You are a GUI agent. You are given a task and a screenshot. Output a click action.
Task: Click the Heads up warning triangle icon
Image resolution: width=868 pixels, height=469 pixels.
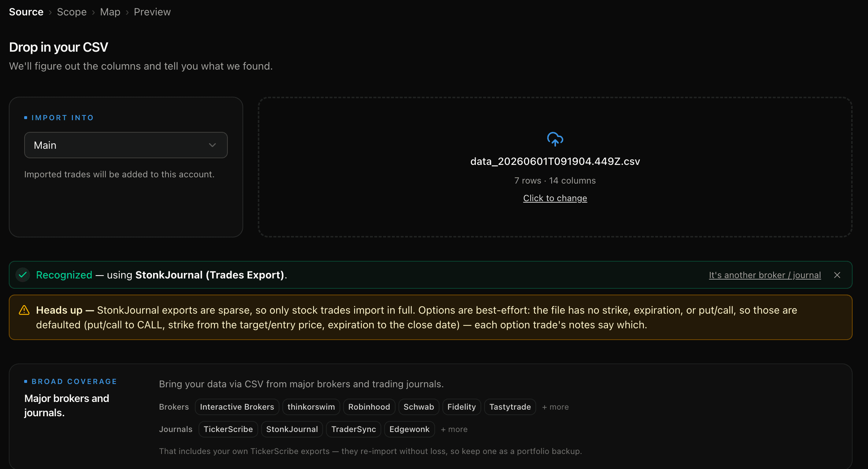point(24,310)
